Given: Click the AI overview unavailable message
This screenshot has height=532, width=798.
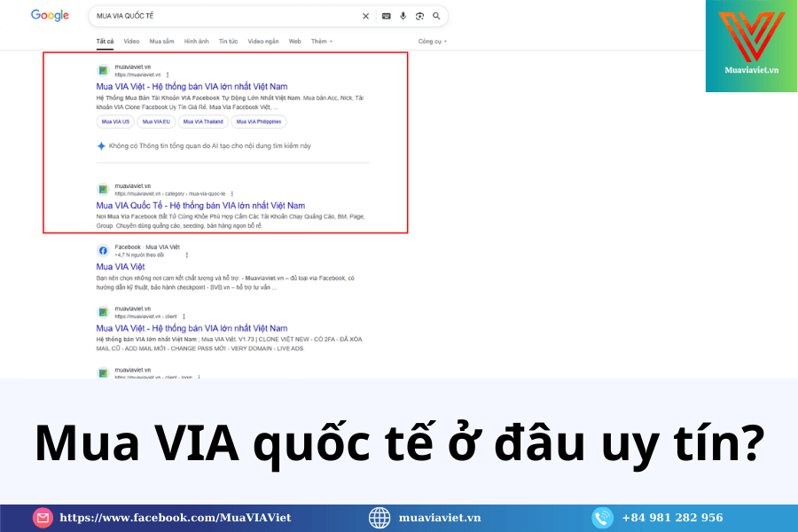Looking at the screenshot, I should click(209, 146).
